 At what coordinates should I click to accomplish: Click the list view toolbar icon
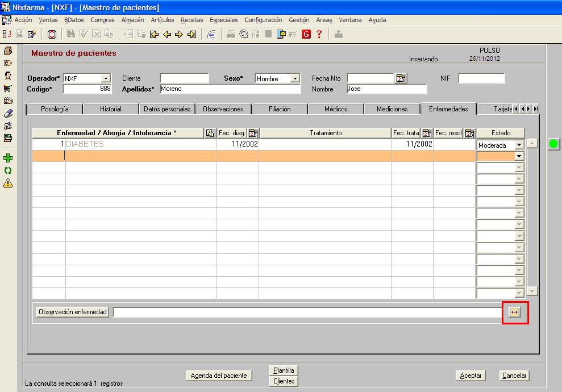pyautogui.click(x=20, y=35)
